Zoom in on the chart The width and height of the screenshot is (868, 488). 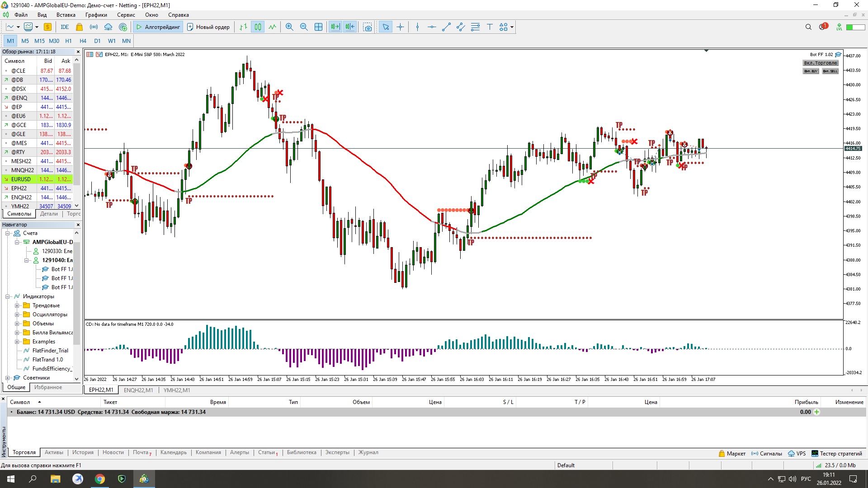(x=289, y=27)
